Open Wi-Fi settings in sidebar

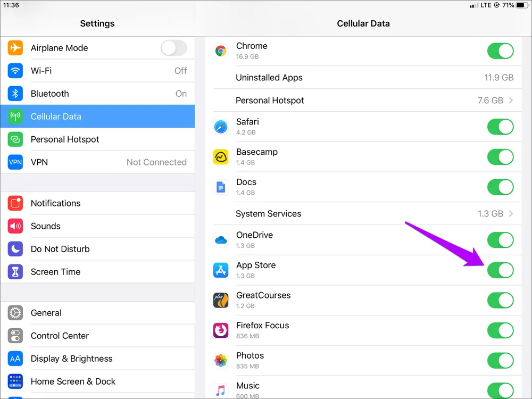[x=97, y=71]
